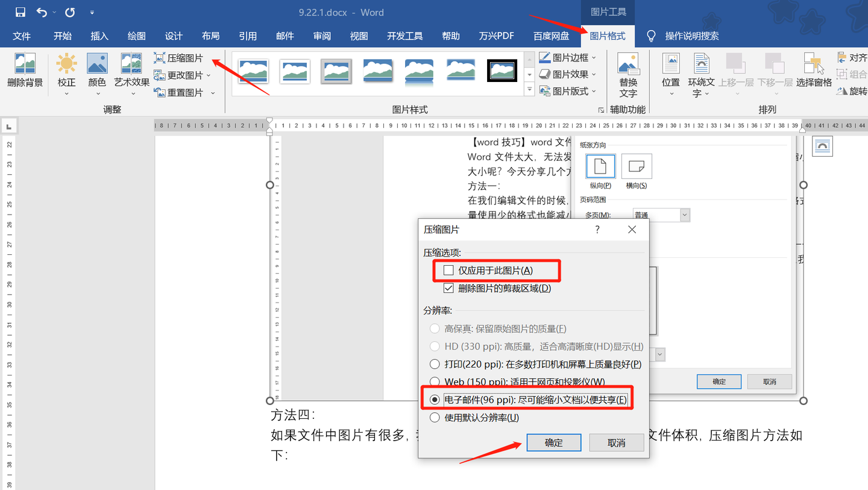868x490 pixels.
Task: Click the tab stop selector beside the ruler
Action: (9, 126)
